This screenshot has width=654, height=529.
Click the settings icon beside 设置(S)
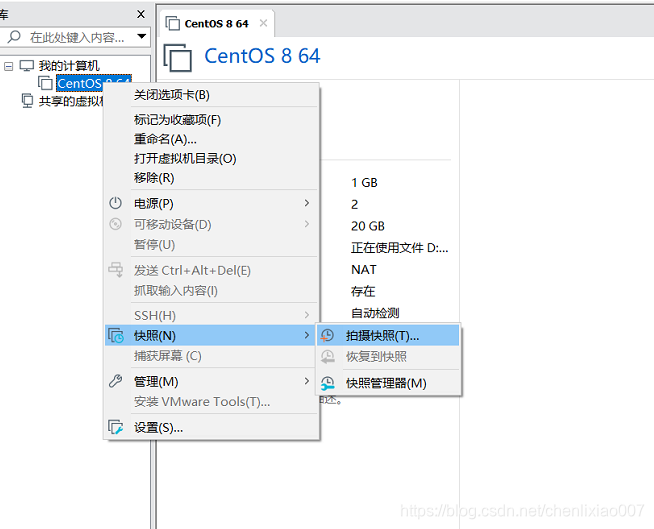pos(116,427)
